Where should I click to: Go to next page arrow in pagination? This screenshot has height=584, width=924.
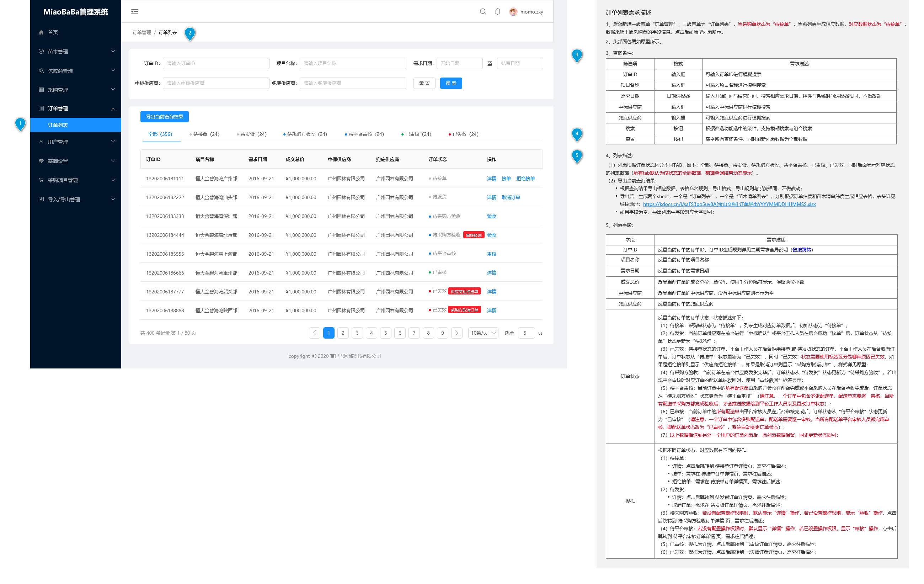pyautogui.click(x=456, y=333)
